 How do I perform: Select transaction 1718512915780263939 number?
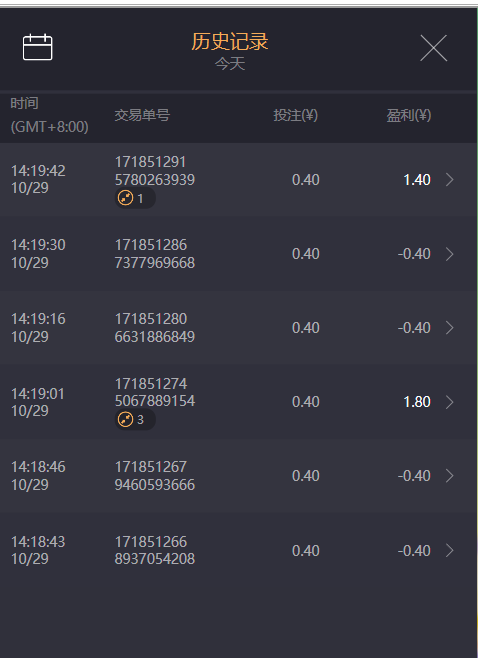click(x=155, y=171)
